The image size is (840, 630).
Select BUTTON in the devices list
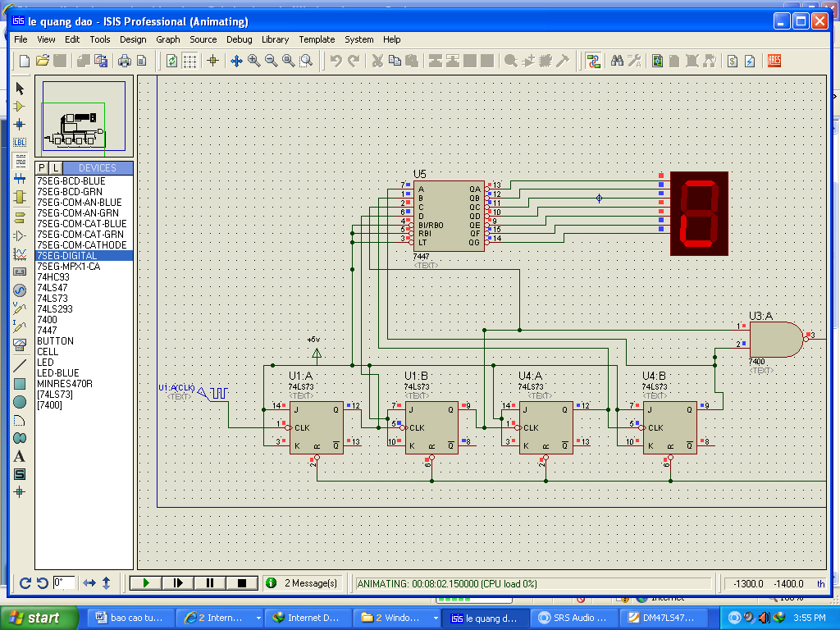(84, 341)
